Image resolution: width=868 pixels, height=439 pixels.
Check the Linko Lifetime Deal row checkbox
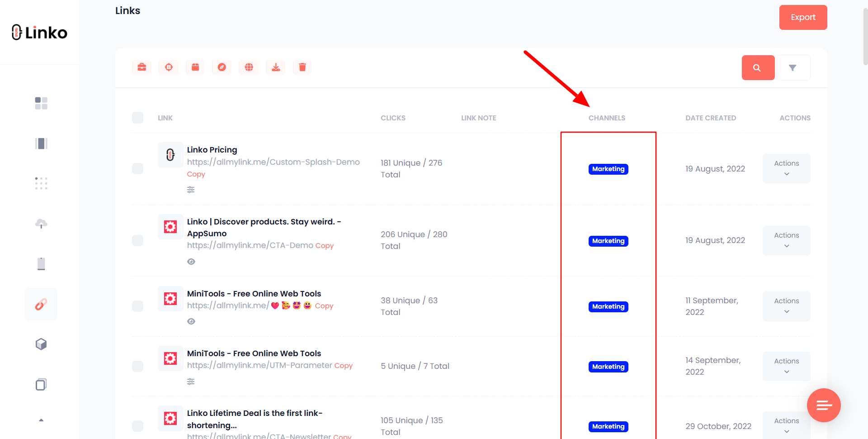(x=137, y=426)
